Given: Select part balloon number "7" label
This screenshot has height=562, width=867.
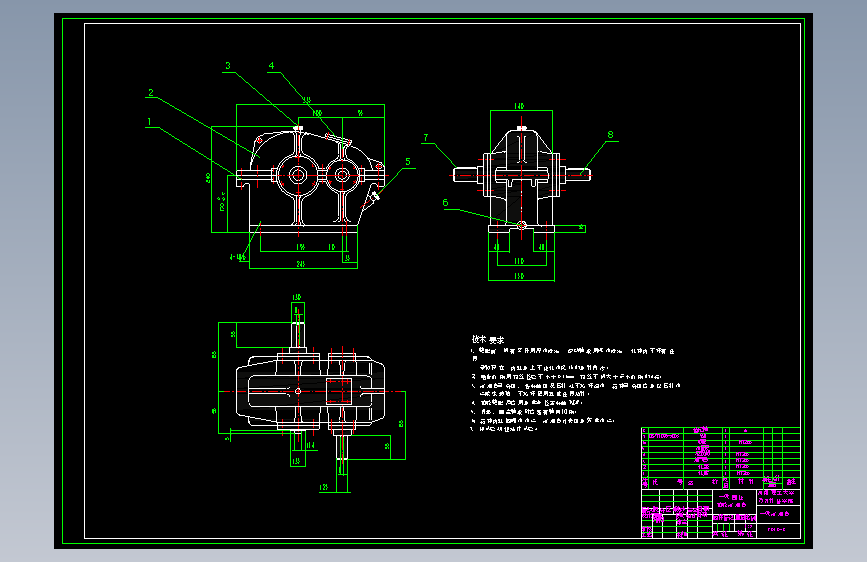Looking at the screenshot, I should pyautogui.click(x=426, y=137).
